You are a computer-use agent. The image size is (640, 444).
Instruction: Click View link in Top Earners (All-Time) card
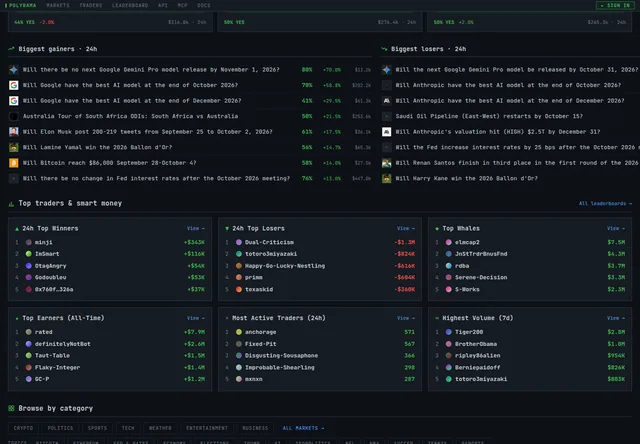(196, 318)
